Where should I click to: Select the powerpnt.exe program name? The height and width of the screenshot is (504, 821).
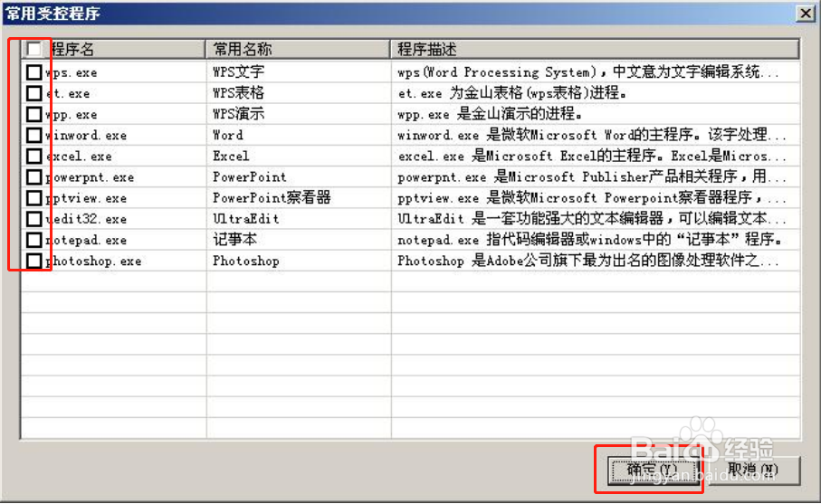click(x=90, y=176)
